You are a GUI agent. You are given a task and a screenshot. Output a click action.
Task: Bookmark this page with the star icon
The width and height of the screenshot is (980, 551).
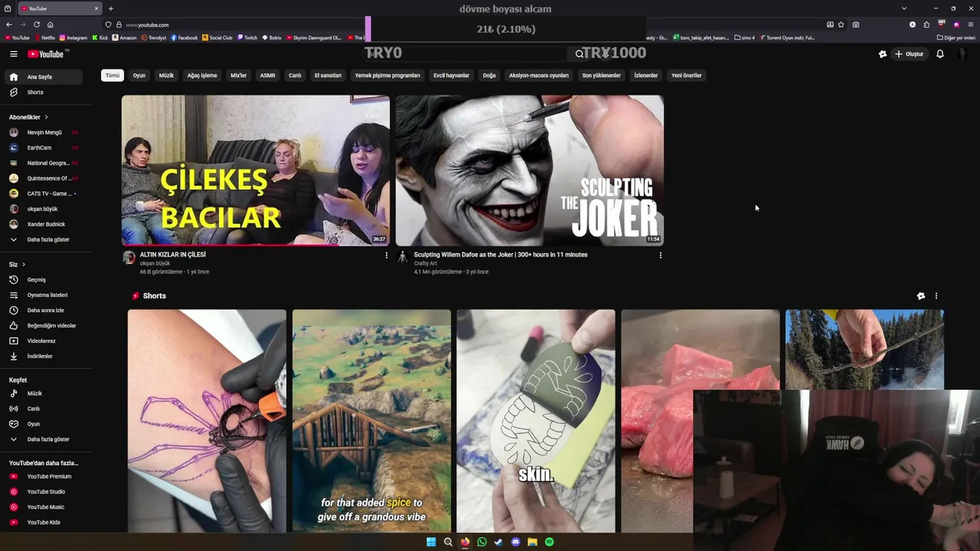click(841, 24)
